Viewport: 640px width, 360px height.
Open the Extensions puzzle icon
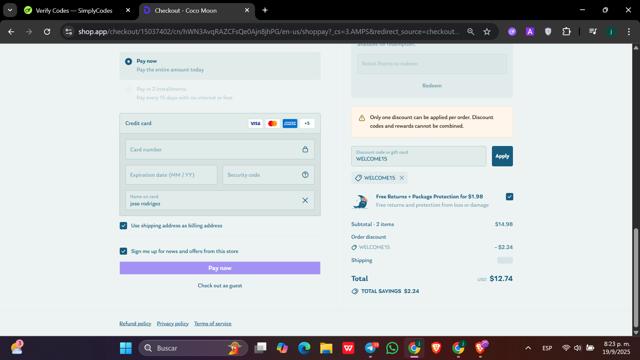point(566,31)
